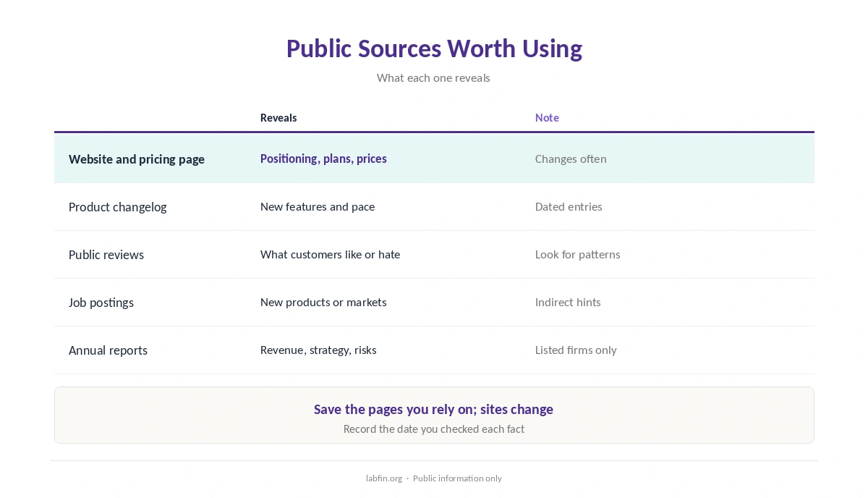The height and width of the screenshot is (498, 868).
Task: Click the 'Revenue, strategy, risks' cell
Action: [x=318, y=350]
